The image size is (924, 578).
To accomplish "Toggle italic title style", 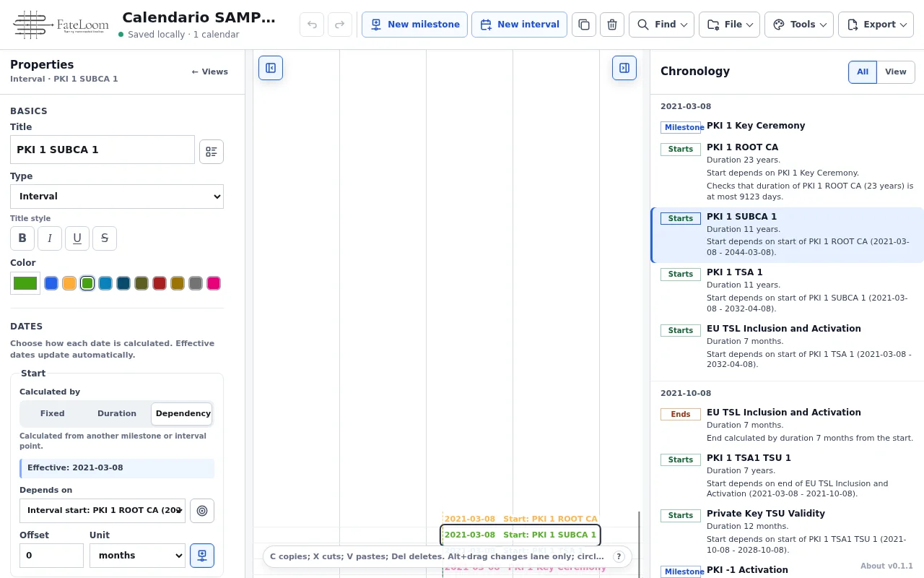I will 49,238.
